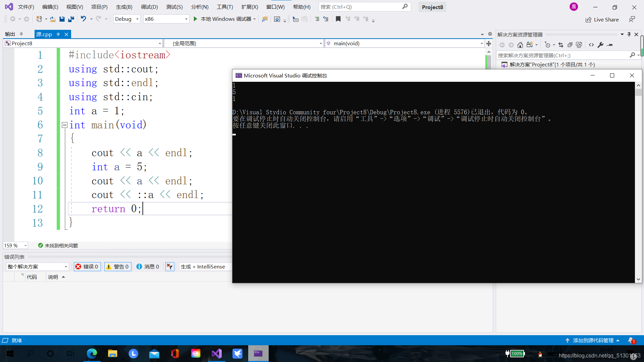Click the Bookmark toggle icon in the toolbar

(x=338, y=19)
